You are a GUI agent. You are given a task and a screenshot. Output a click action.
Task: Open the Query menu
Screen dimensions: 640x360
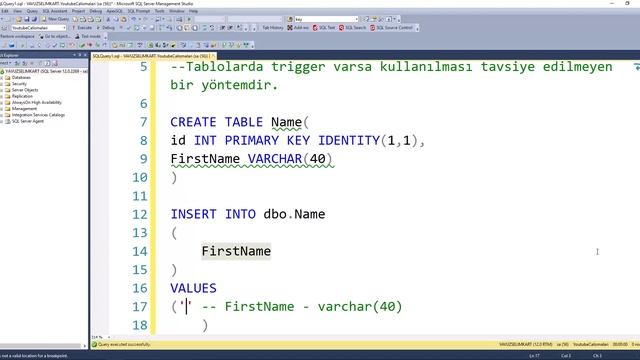32,11
